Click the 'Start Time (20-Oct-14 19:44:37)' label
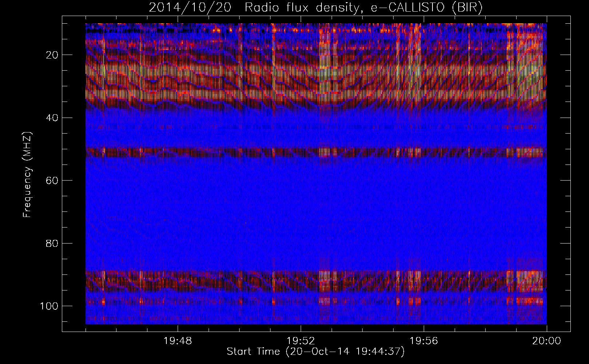Screen dimensions: 589x364 (x=316, y=352)
